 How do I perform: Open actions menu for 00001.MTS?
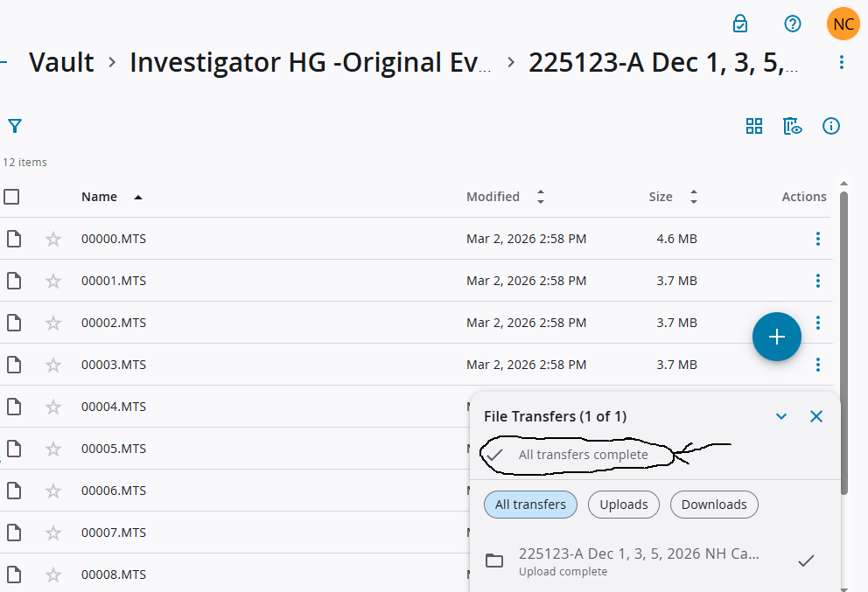817,281
